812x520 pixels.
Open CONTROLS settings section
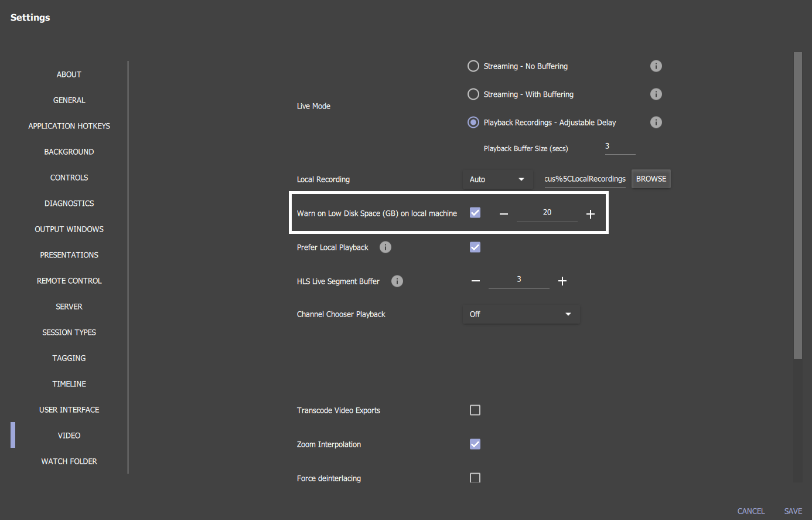pos(69,178)
